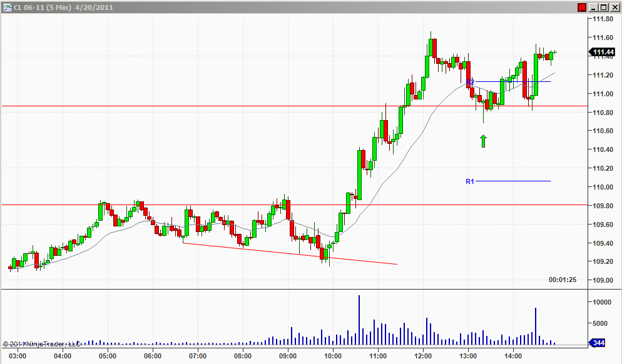Click the 07:00 time axis label

click(x=198, y=356)
